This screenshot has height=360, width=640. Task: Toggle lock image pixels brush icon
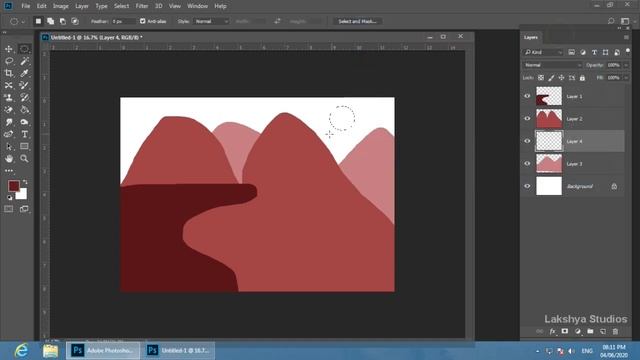[x=551, y=78]
